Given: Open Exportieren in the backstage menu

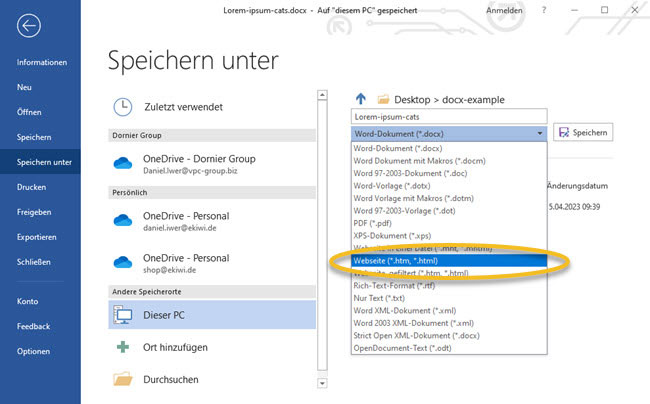Looking at the screenshot, I should tap(40, 237).
